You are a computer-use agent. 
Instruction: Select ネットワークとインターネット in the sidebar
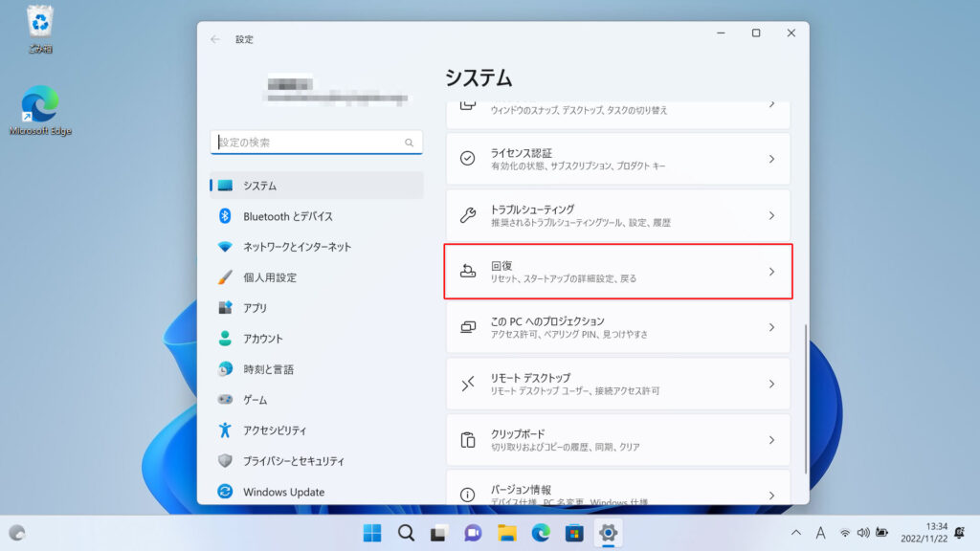pos(317,247)
